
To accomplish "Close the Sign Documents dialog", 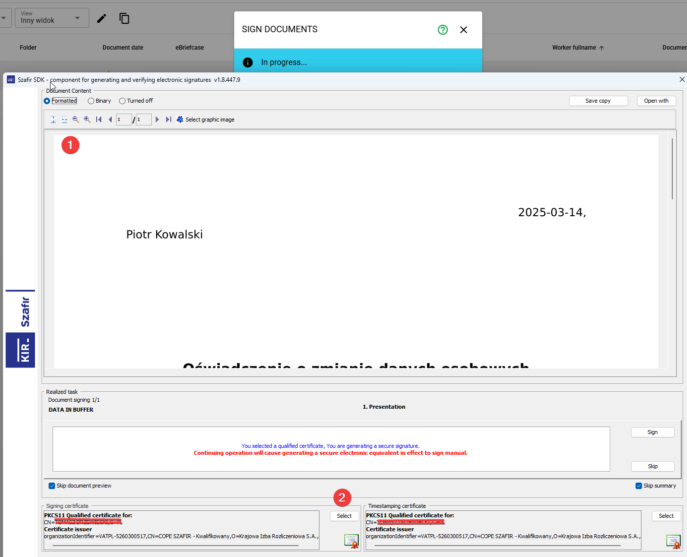I will pyautogui.click(x=464, y=30).
